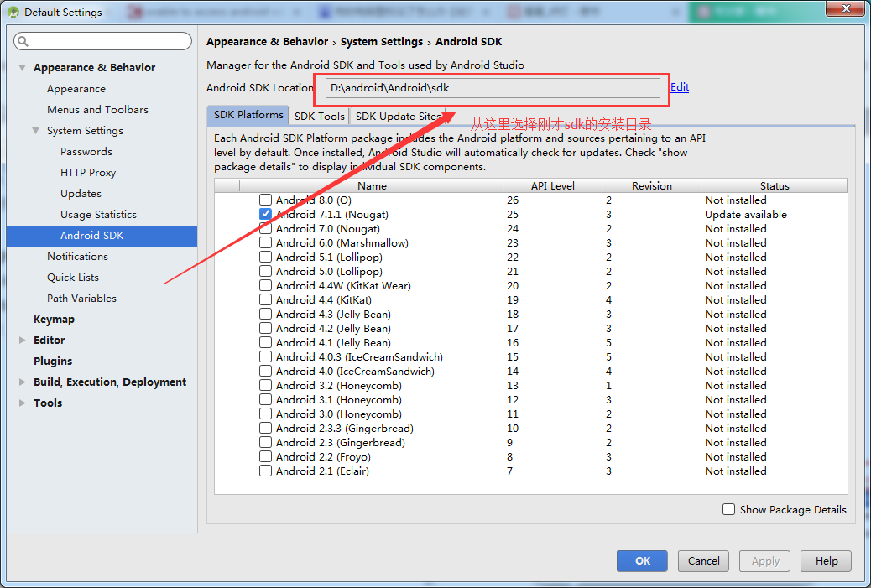This screenshot has width=871, height=588.
Task: Check the Android 5.0 (Lollipop) checkbox
Action: pos(265,272)
